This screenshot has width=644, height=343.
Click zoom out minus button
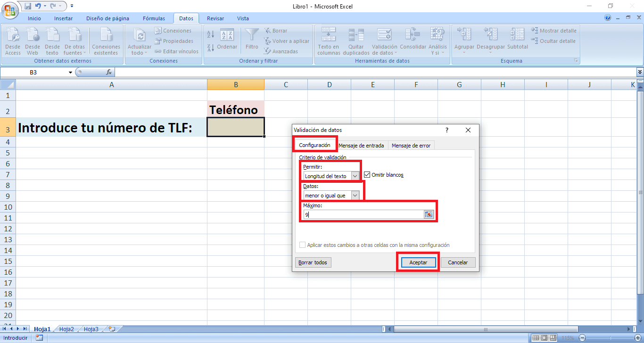tap(582, 338)
